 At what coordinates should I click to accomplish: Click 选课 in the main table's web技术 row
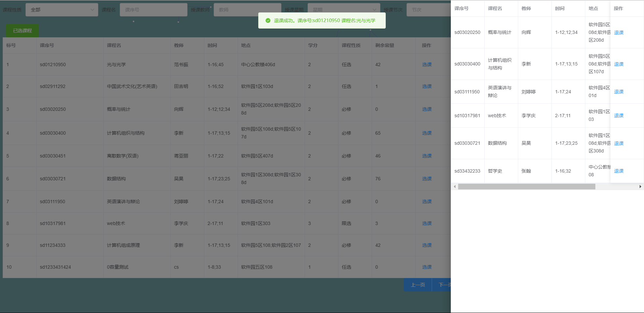click(427, 223)
